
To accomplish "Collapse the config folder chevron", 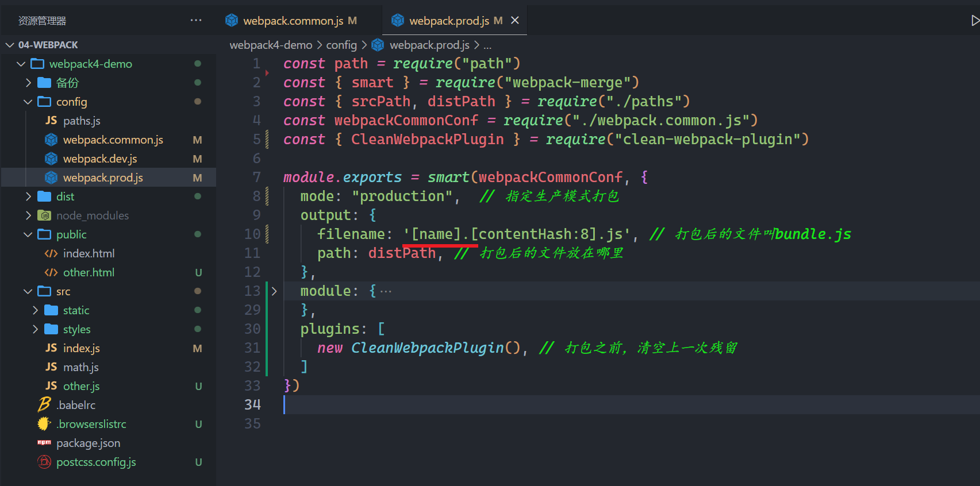I will pyautogui.click(x=28, y=102).
